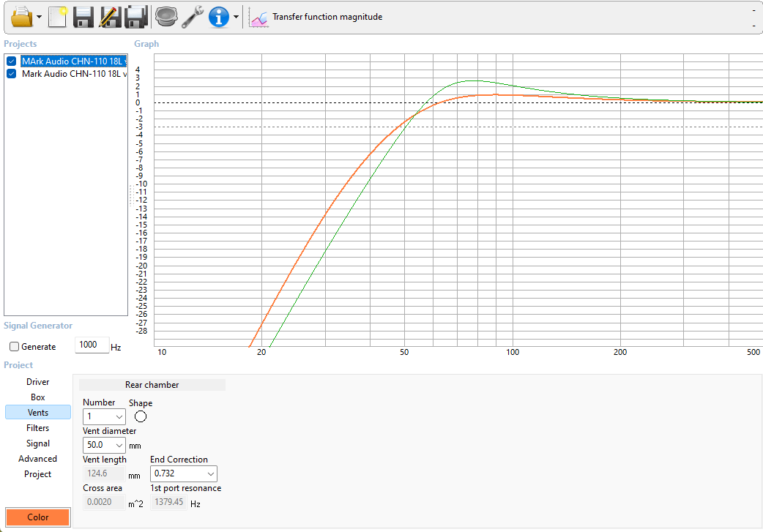Click the Graph panel heading
The width and height of the screenshot is (763, 532).
[146, 44]
